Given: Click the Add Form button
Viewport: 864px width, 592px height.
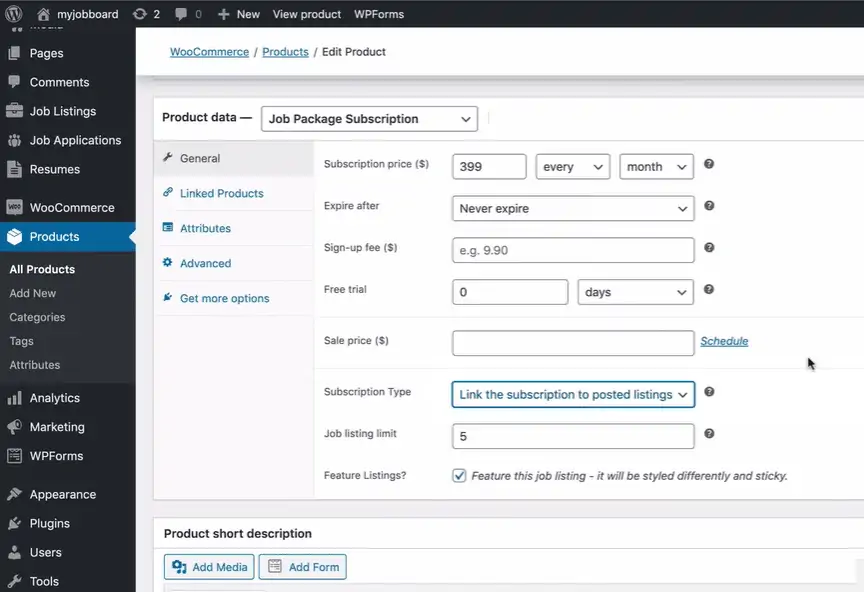Looking at the screenshot, I should point(303,567).
